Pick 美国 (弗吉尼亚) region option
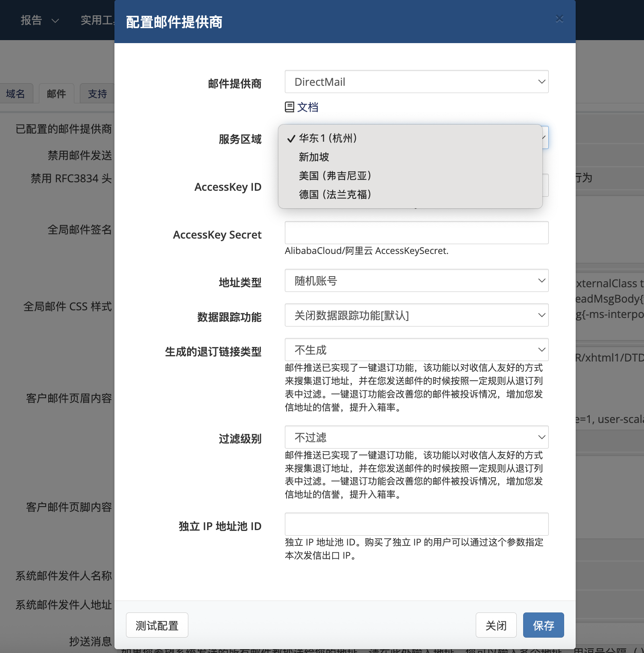 pyautogui.click(x=335, y=176)
